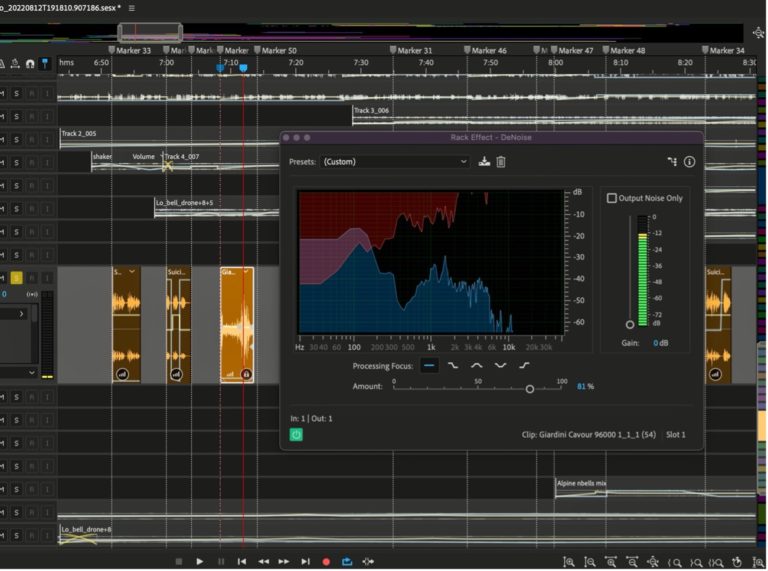Open the Presets dropdown showing (Custom)
The height and width of the screenshot is (571, 768).
coord(395,162)
